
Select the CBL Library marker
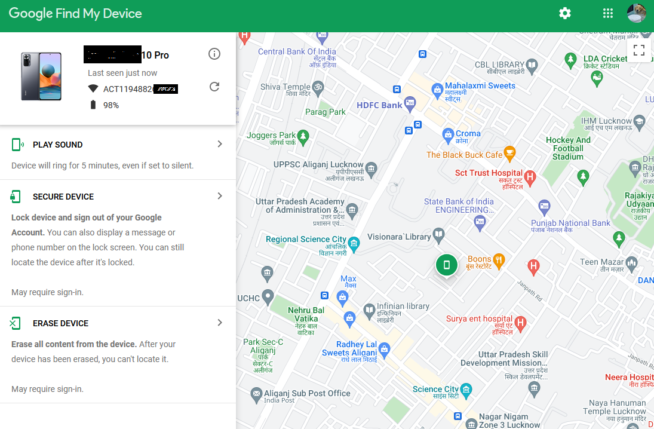531,66
